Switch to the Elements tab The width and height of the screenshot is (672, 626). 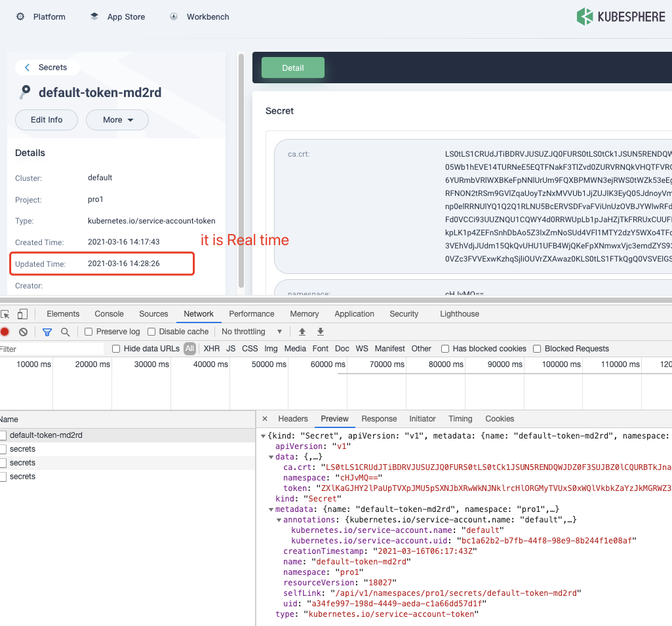(x=63, y=314)
